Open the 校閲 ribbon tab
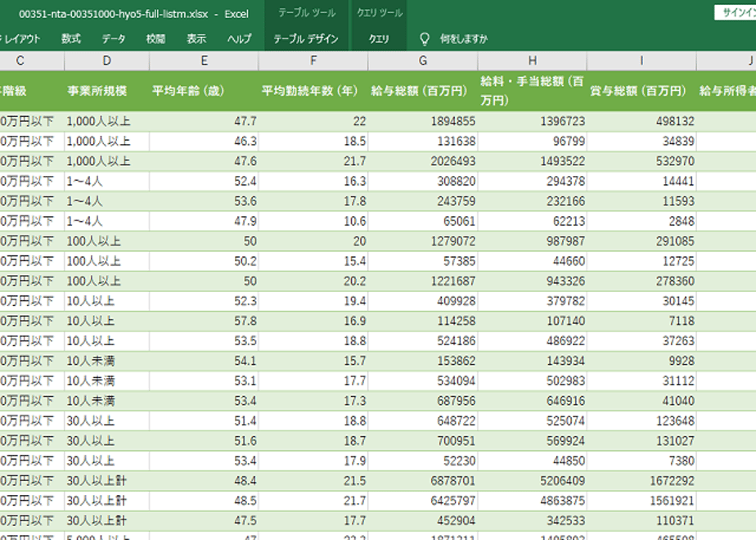This screenshot has width=756, height=540. click(x=155, y=38)
